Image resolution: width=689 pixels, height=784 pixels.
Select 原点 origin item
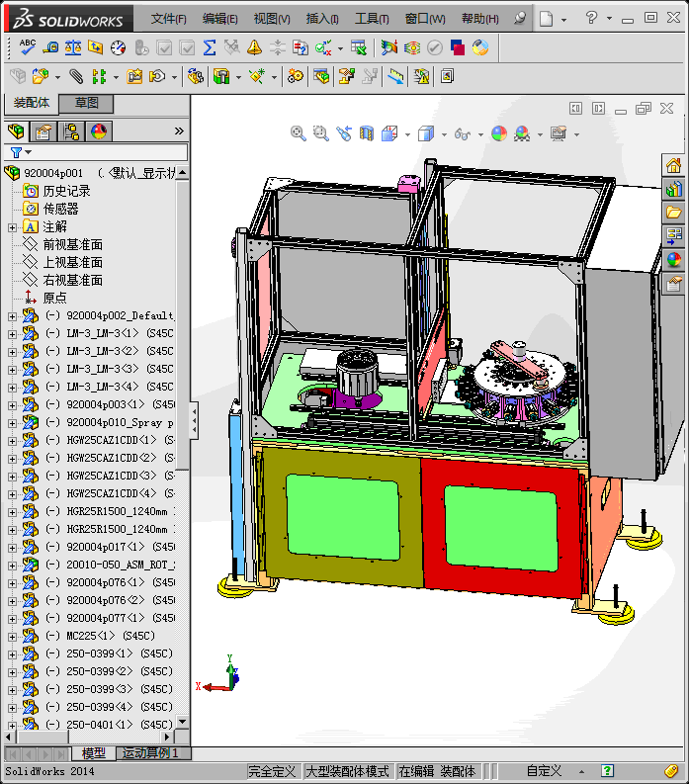[54, 298]
